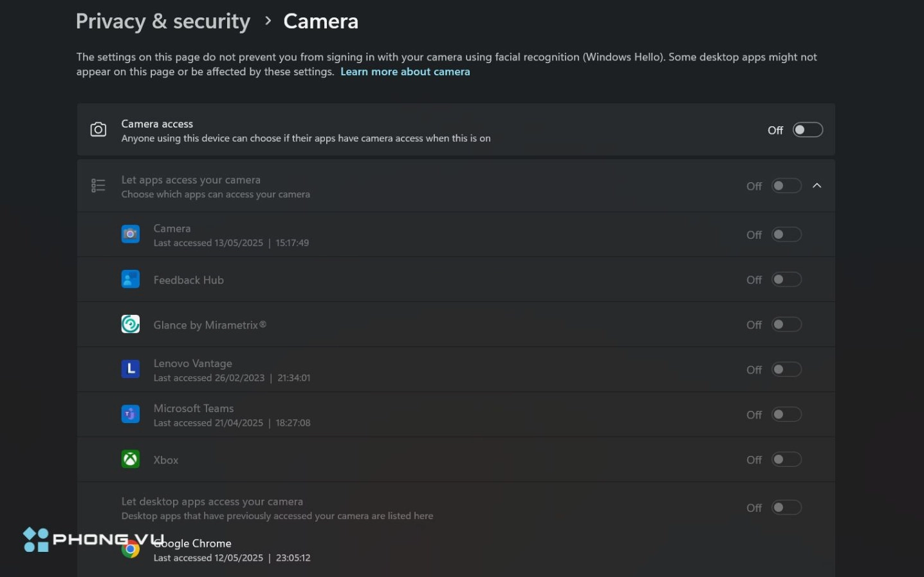Collapse the Let apps access your camera section
The width and height of the screenshot is (924, 577).
click(x=817, y=186)
